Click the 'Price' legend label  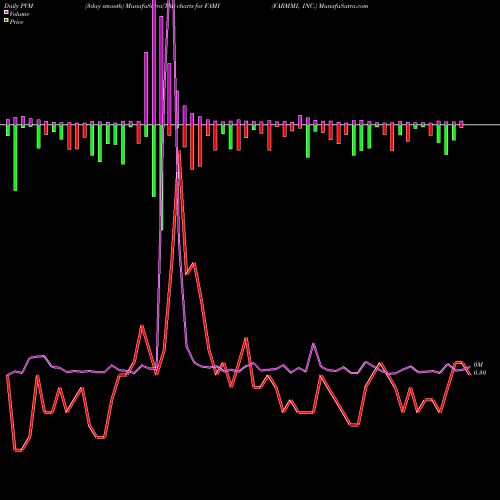click(x=16, y=22)
